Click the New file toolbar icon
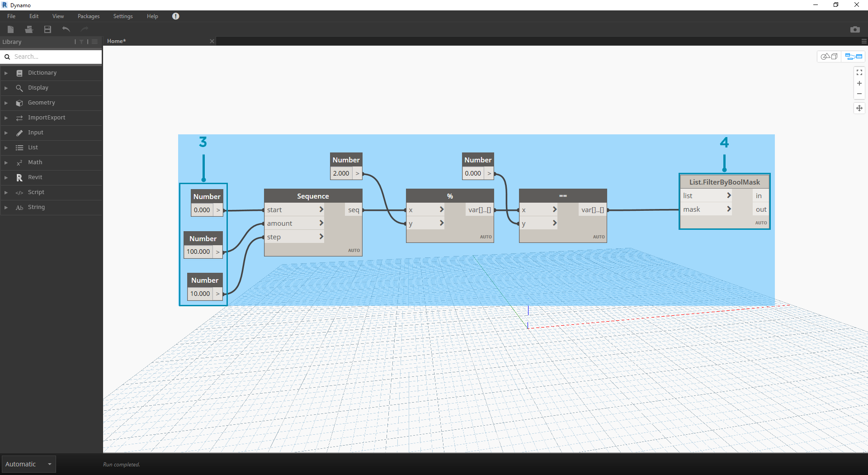 point(11,29)
